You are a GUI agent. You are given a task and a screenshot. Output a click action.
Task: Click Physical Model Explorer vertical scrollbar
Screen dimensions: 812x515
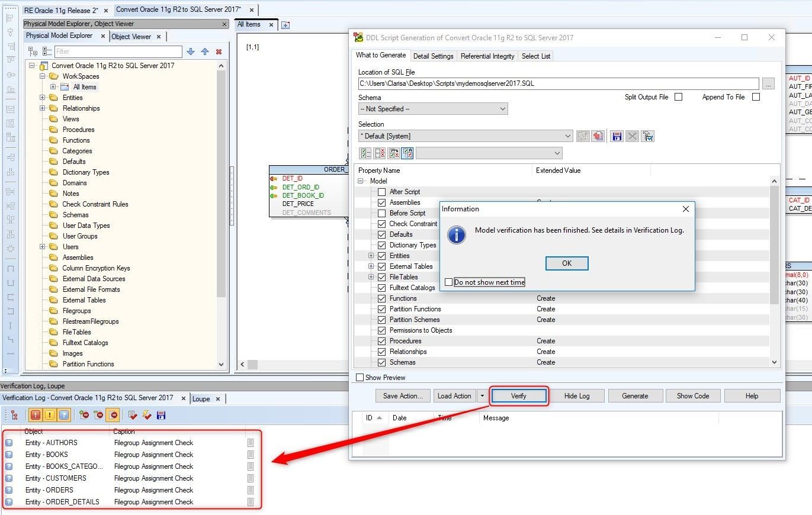click(222, 215)
